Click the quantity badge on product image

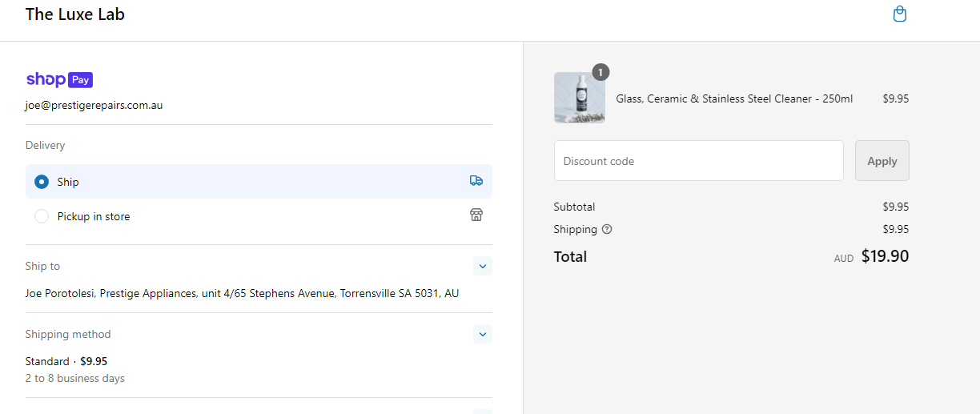[600, 72]
